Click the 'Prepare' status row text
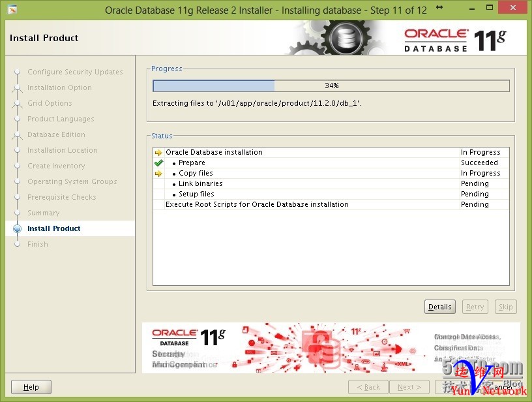The width and height of the screenshot is (532, 402). click(x=192, y=162)
